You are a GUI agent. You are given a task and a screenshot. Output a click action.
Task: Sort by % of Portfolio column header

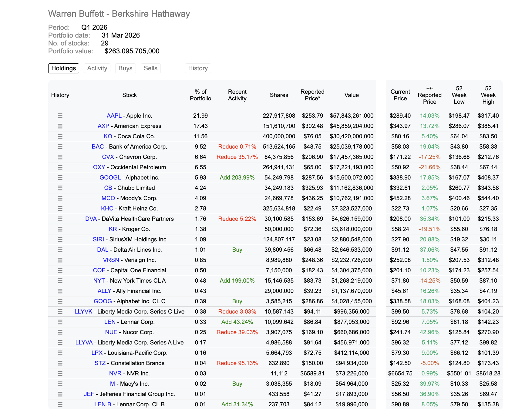pyautogui.click(x=200, y=95)
